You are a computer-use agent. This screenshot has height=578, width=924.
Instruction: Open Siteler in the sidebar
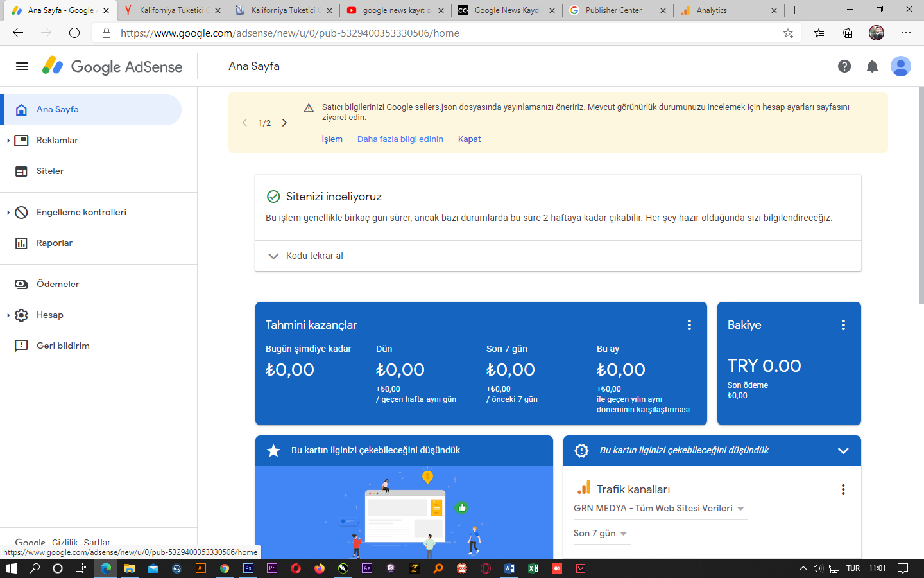tap(50, 171)
